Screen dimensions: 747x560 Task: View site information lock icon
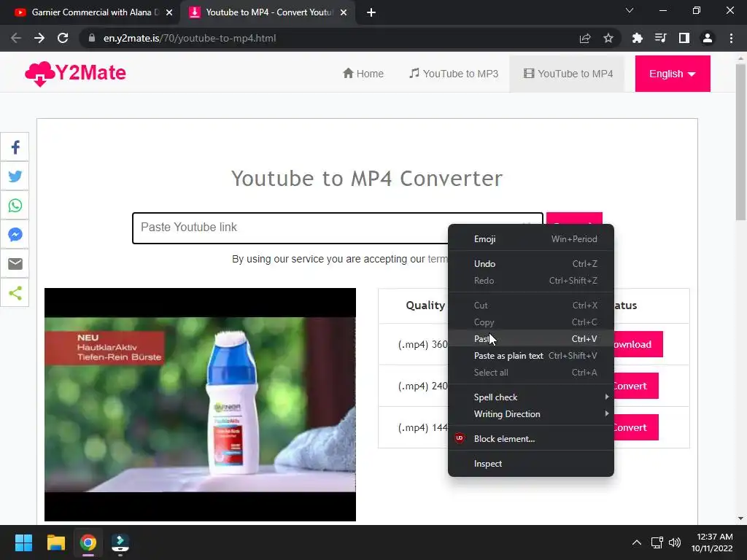click(x=92, y=38)
